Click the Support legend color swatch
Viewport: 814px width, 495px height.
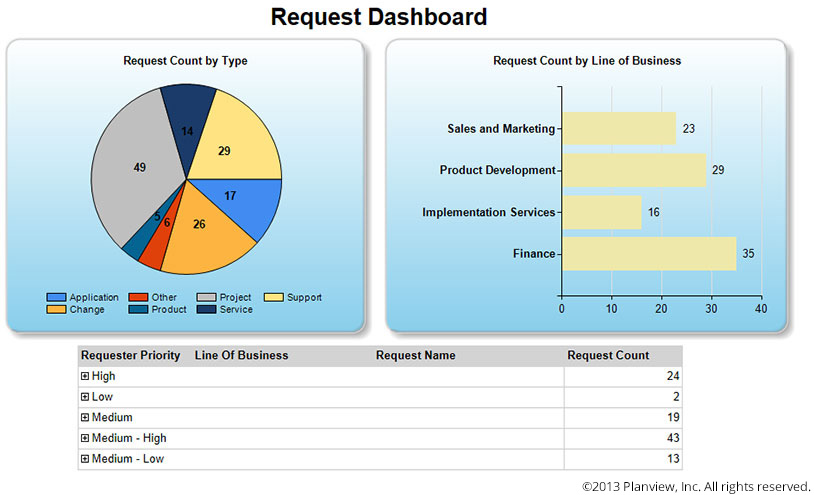point(274,297)
